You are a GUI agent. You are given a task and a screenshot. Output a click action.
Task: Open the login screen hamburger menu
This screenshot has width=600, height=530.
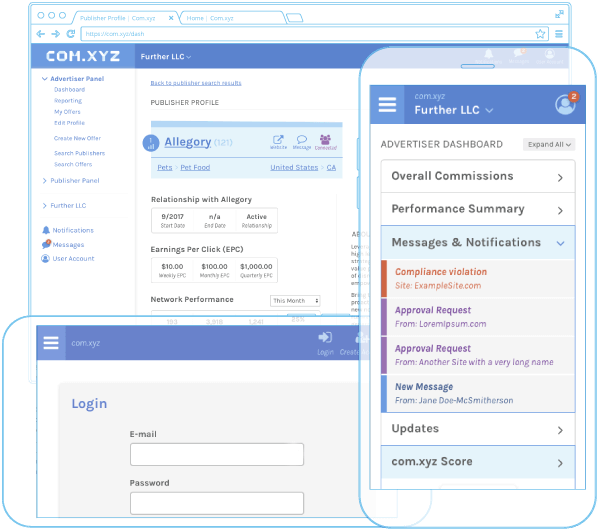pos(51,343)
